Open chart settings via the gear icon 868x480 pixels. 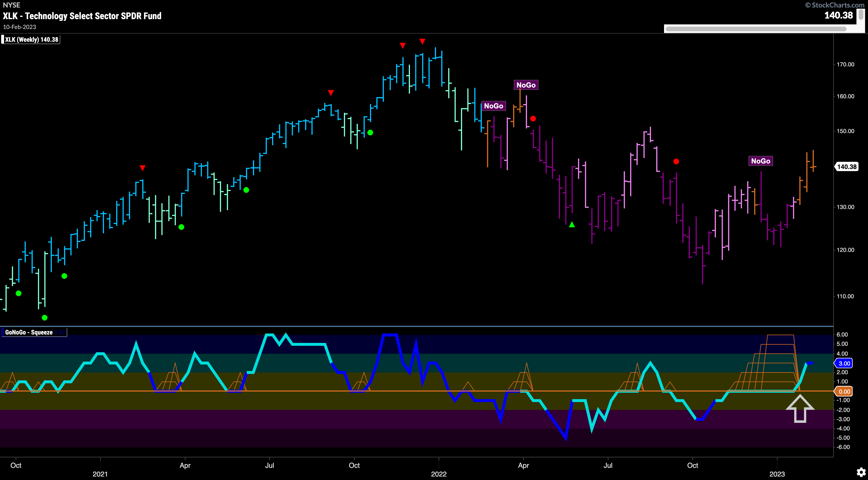click(x=861, y=472)
